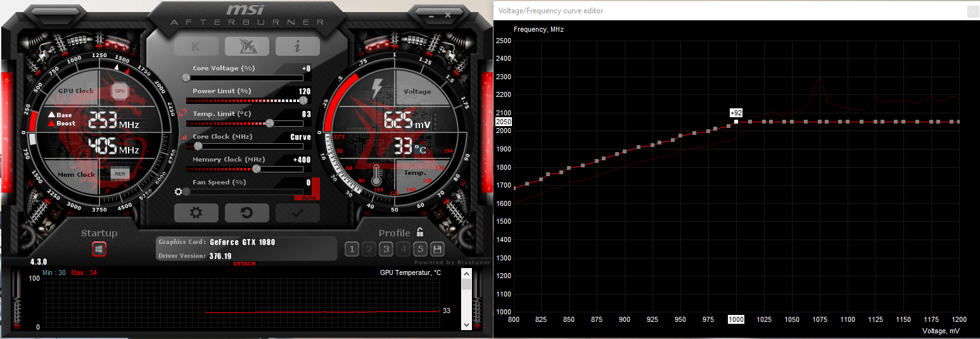Viewport: 980px width, 339px height.
Task: Click the MEM chip icon on clock gauge
Action: click(119, 174)
